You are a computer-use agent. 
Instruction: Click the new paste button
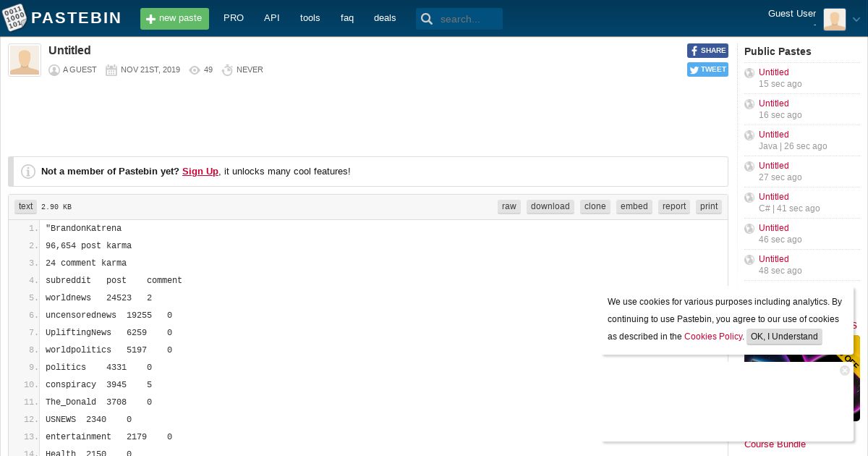174,19
